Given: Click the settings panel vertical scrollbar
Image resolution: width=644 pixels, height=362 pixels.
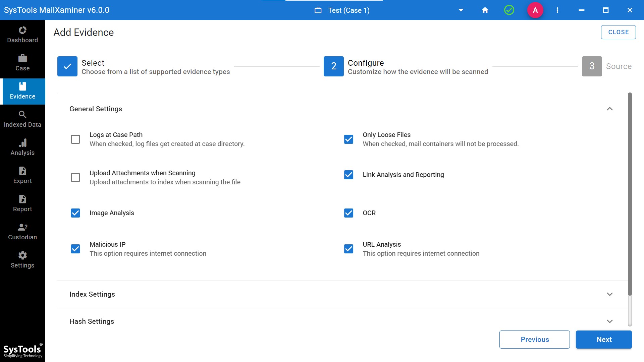Looking at the screenshot, I should (630, 194).
